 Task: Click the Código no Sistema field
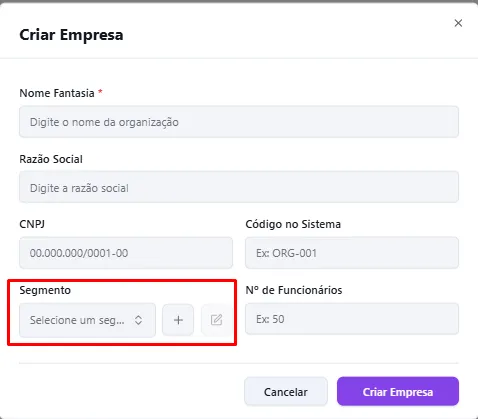coord(352,253)
